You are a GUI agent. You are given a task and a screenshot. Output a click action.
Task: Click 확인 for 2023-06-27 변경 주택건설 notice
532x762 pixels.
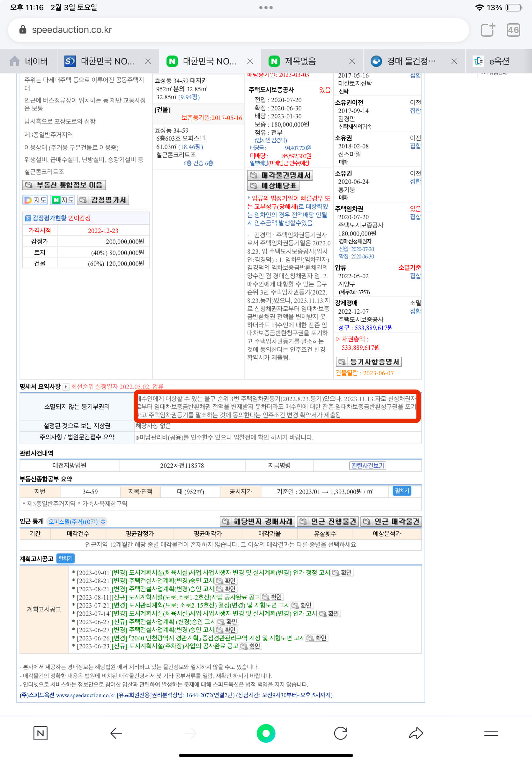point(226,630)
